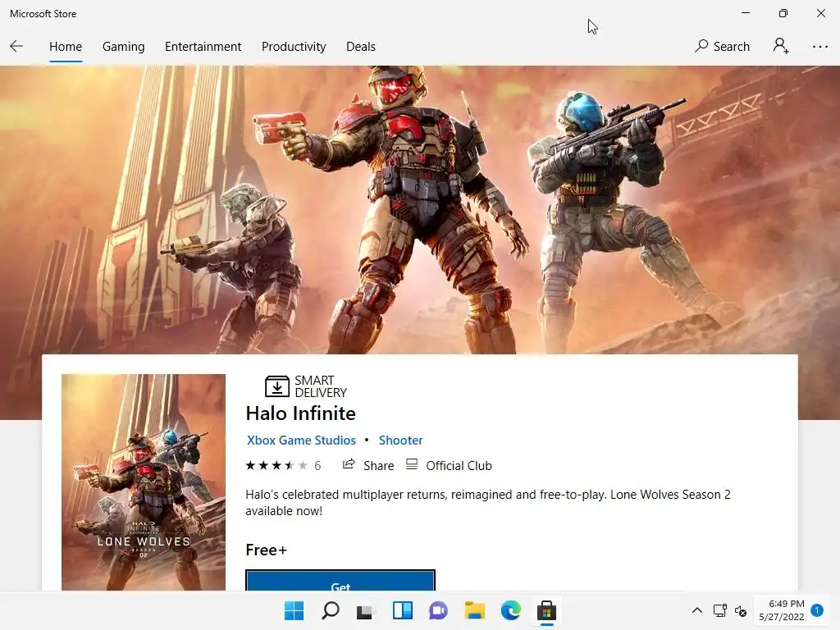This screenshot has height=630, width=840.
Task: Click the Official Club icon
Action: point(412,464)
